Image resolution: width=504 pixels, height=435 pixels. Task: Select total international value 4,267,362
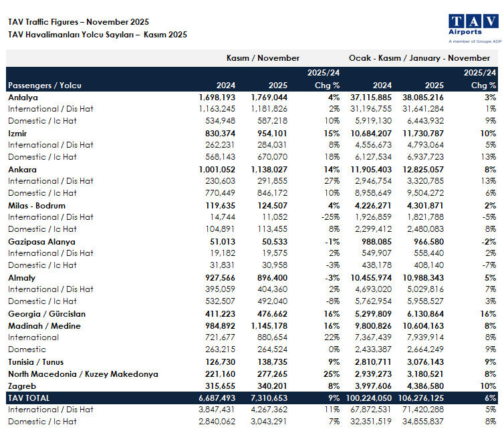[269, 410]
